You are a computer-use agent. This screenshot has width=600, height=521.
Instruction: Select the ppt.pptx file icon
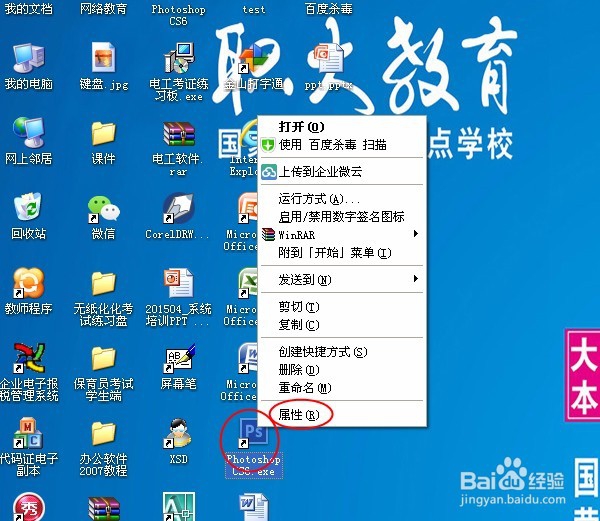(x=328, y=58)
